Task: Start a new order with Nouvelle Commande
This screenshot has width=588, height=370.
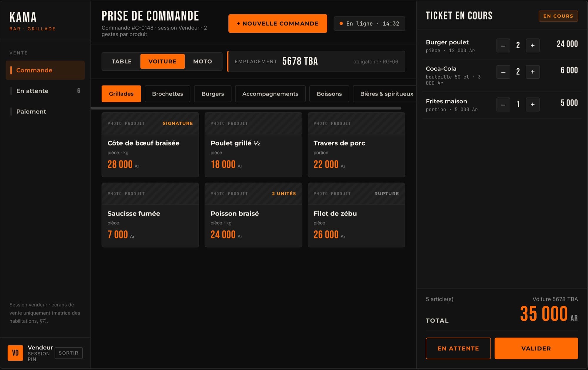Action: point(278,24)
